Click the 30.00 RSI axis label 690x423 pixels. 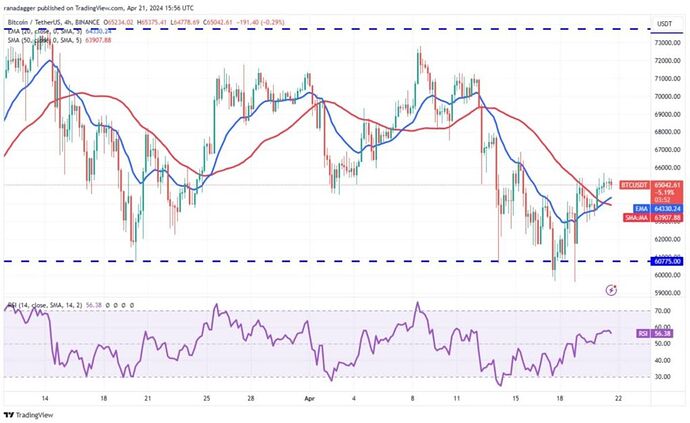point(663,377)
